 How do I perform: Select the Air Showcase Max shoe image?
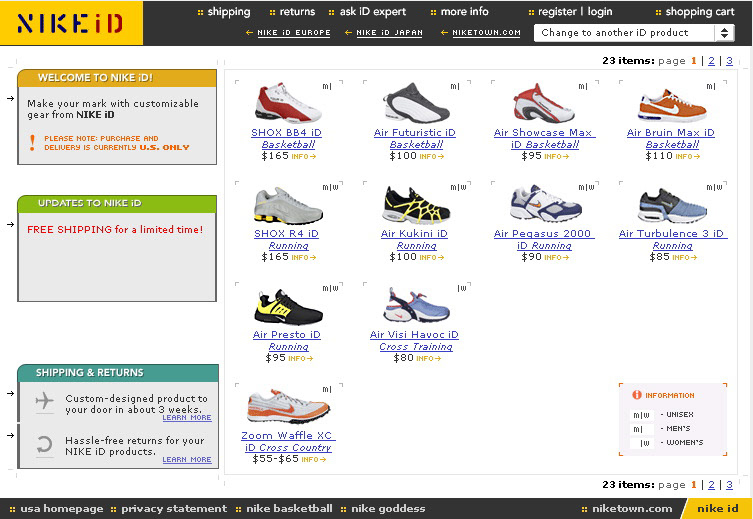(544, 103)
